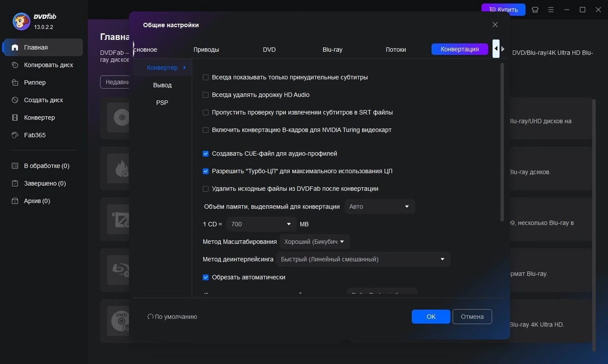Open the top-right menu dropdown icon
This screenshot has height=364, width=608.
(x=551, y=10)
